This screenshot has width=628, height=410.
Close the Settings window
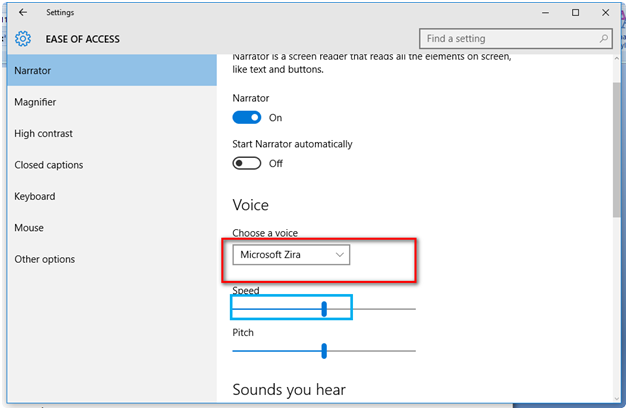point(603,13)
